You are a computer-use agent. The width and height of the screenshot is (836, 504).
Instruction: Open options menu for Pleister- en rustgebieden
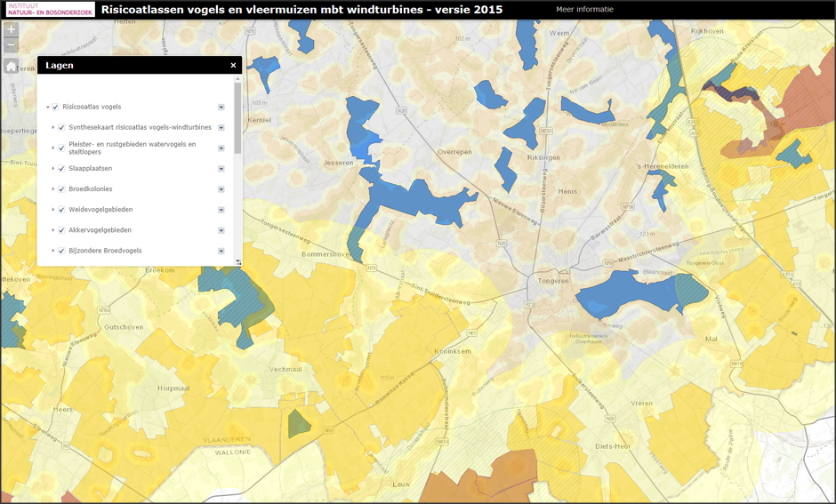pos(221,148)
